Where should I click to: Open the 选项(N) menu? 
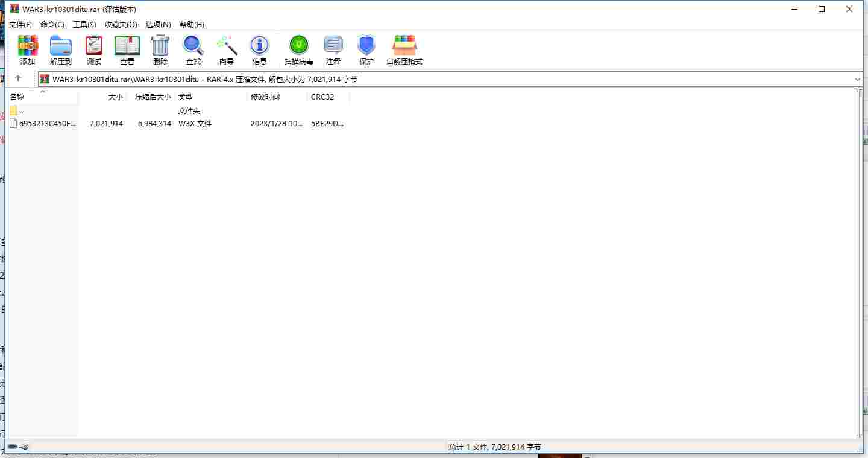[159, 25]
